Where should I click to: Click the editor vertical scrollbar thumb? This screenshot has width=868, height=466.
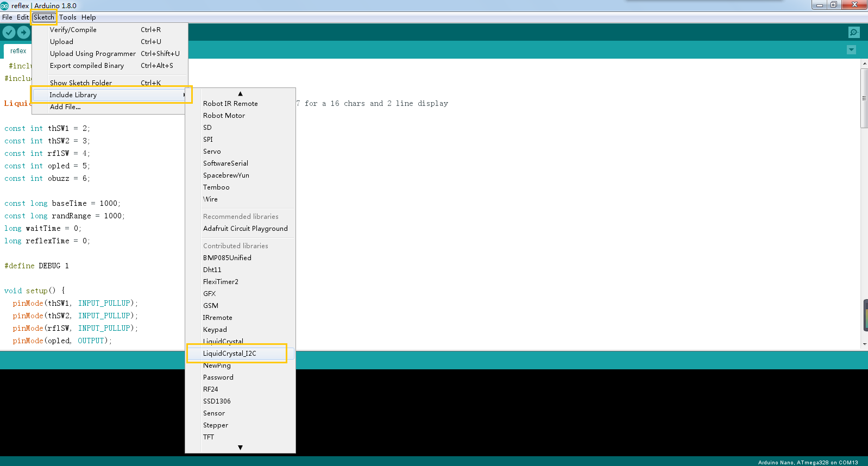click(x=864, y=98)
